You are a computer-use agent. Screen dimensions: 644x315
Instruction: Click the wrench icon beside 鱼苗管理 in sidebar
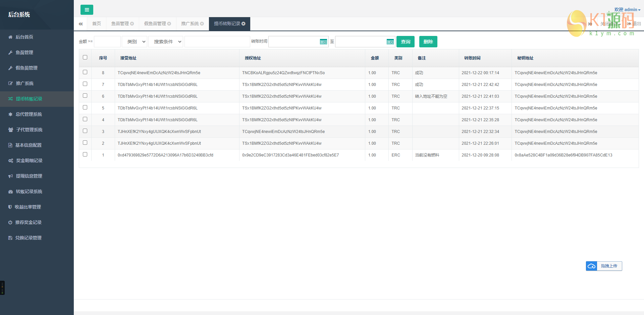coord(10,53)
